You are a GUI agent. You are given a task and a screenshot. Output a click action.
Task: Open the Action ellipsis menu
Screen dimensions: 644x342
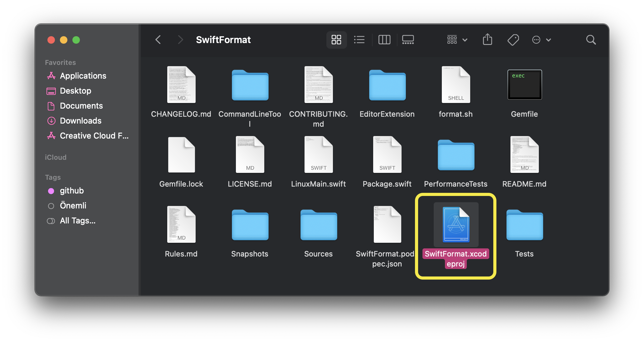coord(541,40)
